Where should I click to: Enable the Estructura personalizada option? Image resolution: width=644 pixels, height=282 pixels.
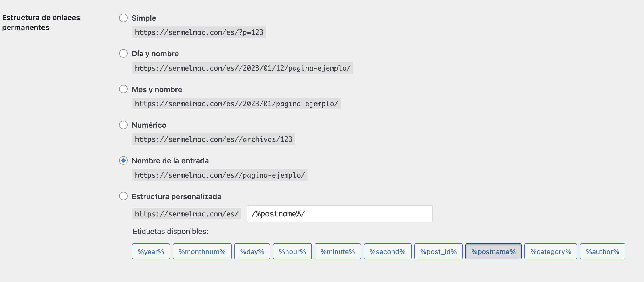123,196
